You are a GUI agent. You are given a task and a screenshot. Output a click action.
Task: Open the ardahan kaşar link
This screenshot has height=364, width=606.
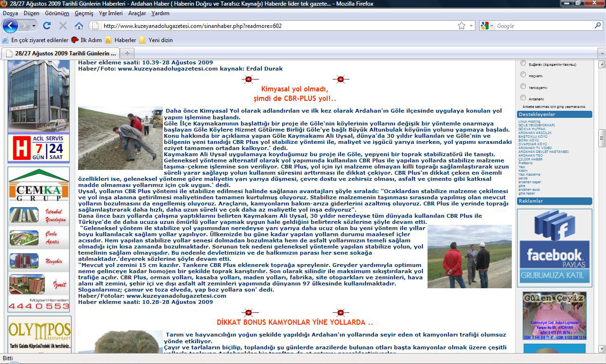pos(529,182)
